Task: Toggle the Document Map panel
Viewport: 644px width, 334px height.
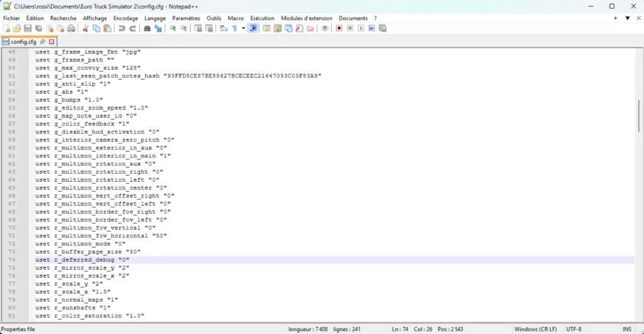Action: coord(277,28)
